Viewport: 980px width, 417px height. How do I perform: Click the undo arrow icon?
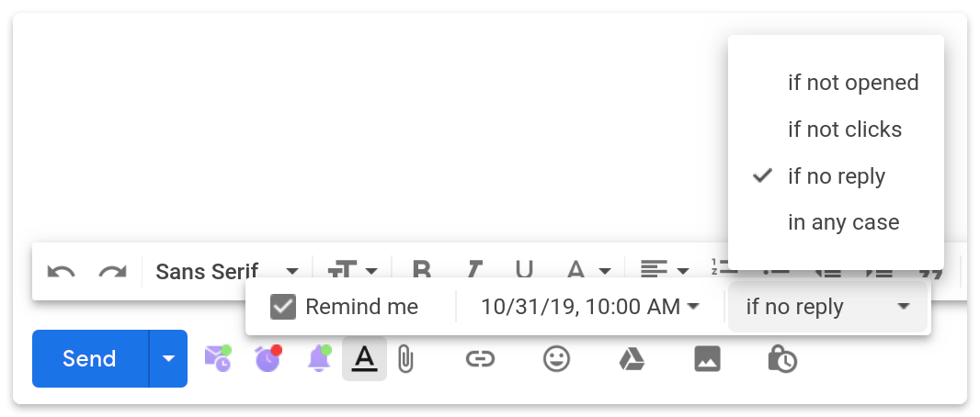pos(62,272)
